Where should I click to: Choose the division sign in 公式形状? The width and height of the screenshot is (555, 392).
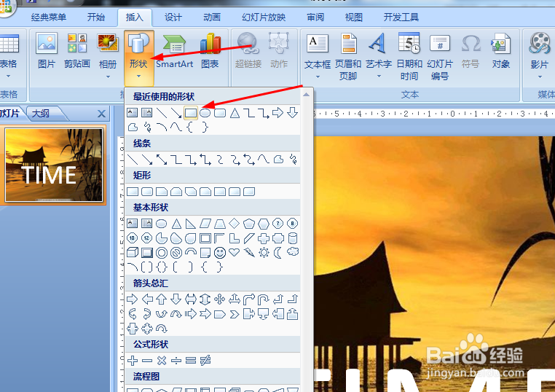[176, 361]
